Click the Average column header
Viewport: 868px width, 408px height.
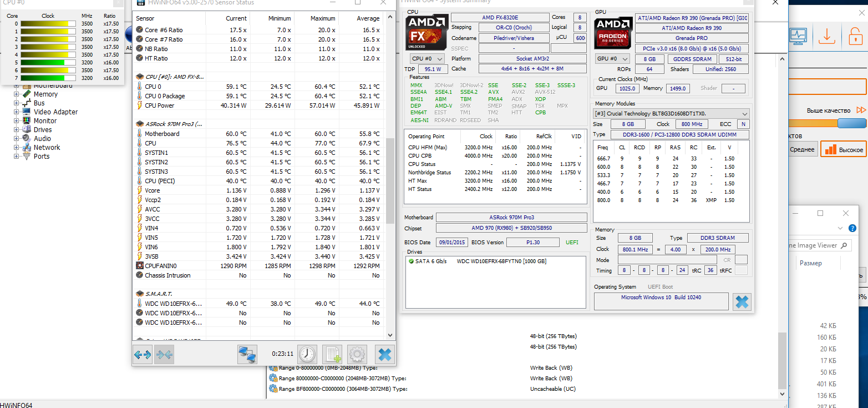coord(362,18)
